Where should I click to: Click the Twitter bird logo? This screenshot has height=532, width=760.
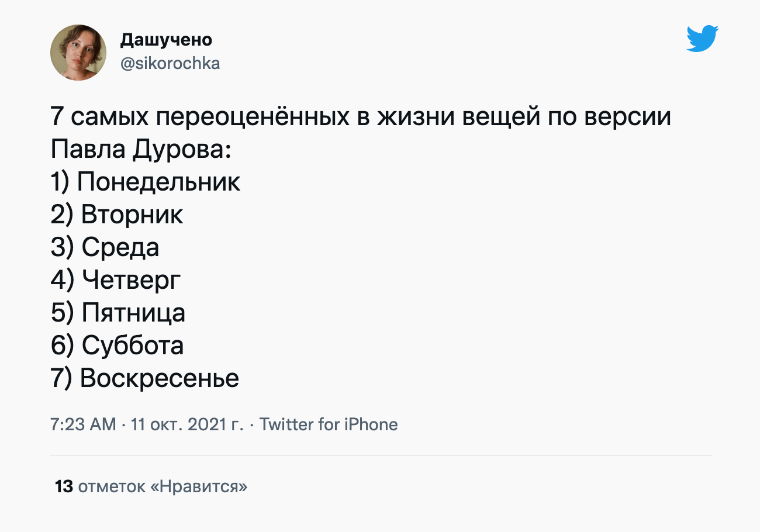tap(702, 39)
